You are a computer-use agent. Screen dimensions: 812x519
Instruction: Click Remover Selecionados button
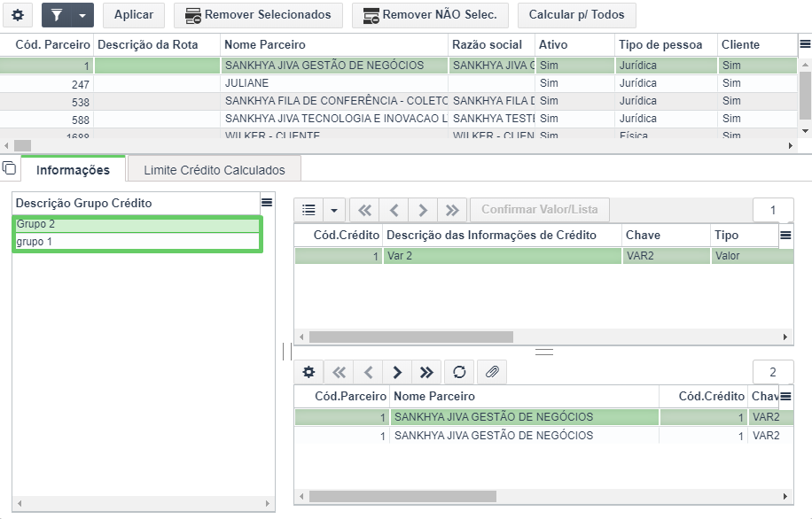pyautogui.click(x=258, y=15)
